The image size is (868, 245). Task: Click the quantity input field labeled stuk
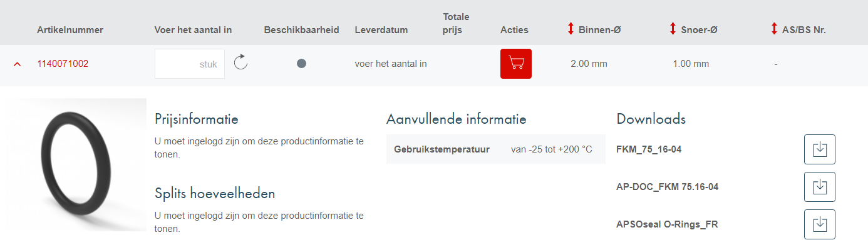(x=190, y=64)
